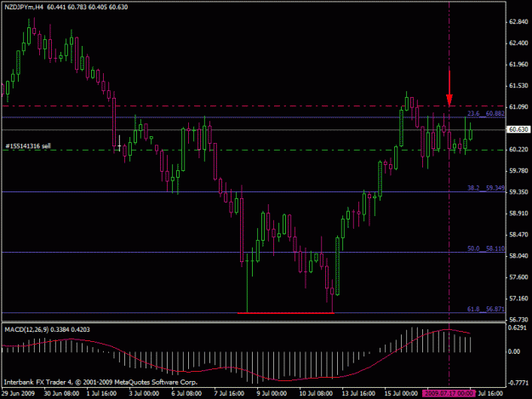Click the 56.730 price scale value
Screen dimensions: 532x399
pos(518,320)
